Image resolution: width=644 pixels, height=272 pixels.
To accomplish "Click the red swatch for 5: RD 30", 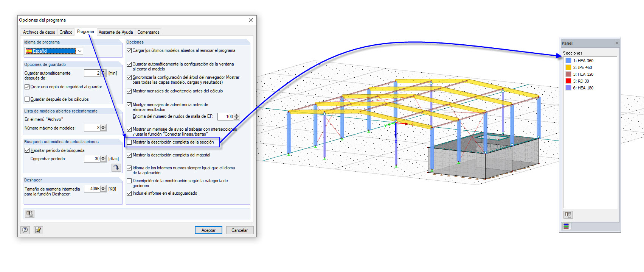I will point(568,81).
